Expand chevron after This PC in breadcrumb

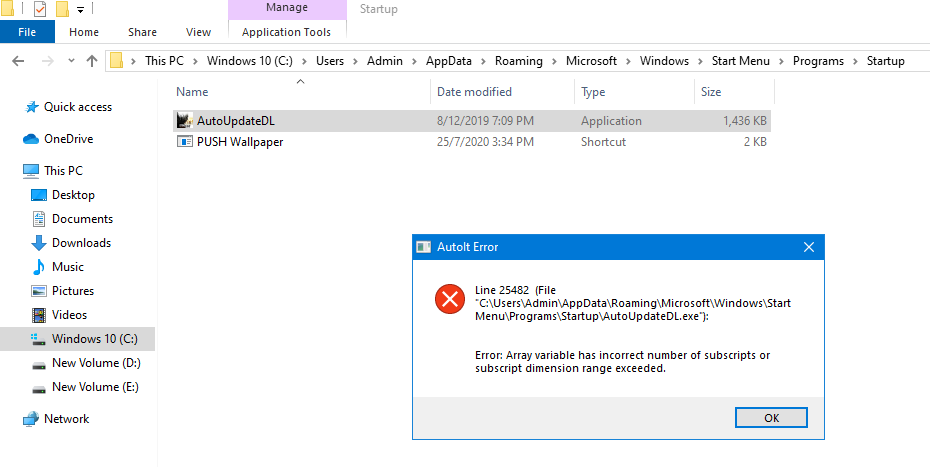click(195, 61)
